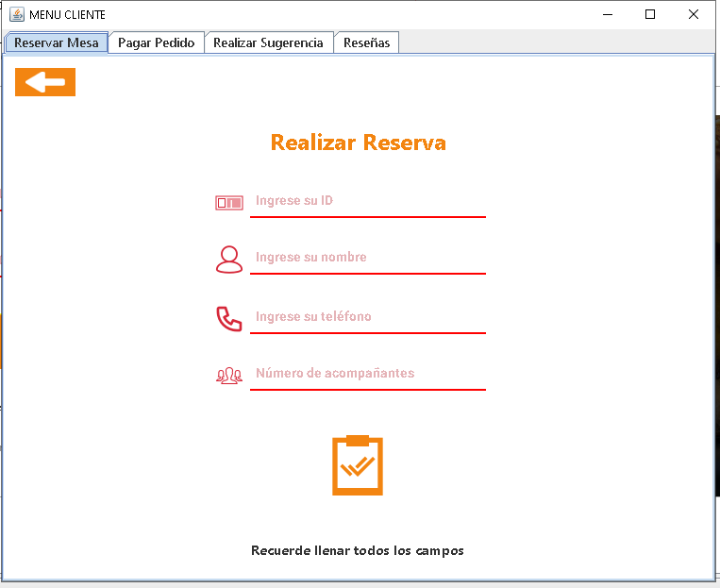
Task: Click the Java icon in the title bar
Action: 17,14
